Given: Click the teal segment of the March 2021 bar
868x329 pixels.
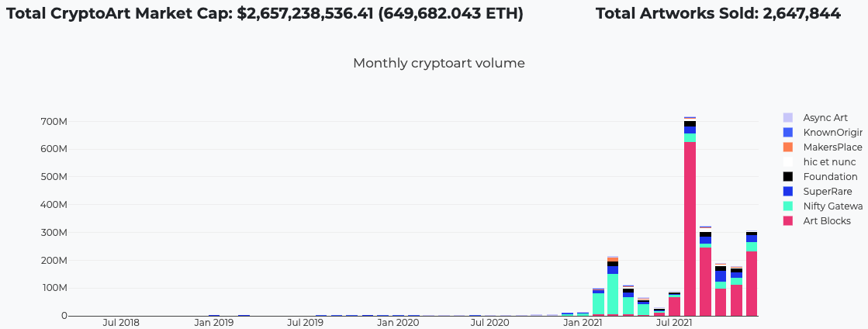Looking at the screenshot, I should [613, 294].
